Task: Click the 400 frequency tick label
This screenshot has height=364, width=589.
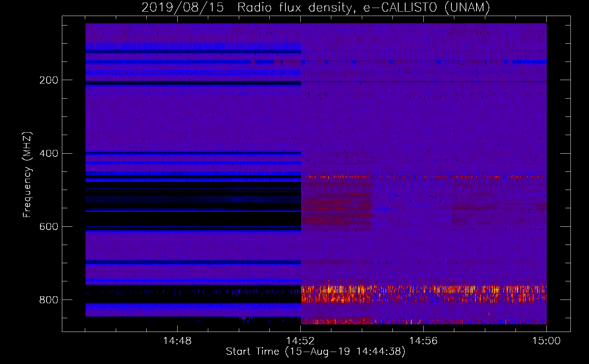Action: 49,153
